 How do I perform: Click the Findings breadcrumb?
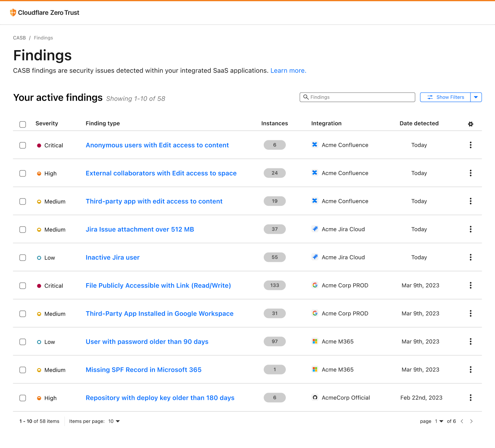(x=43, y=38)
